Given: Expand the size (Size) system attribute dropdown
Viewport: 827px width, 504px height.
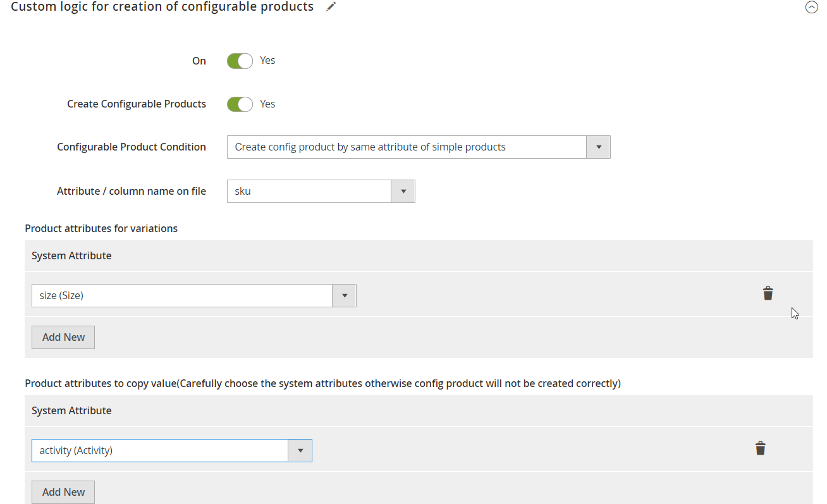Looking at the screenshot, I should click(193, 295).
